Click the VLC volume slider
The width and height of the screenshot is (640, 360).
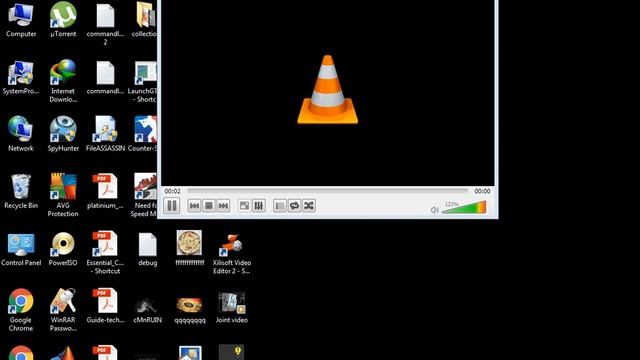[464, 207]
